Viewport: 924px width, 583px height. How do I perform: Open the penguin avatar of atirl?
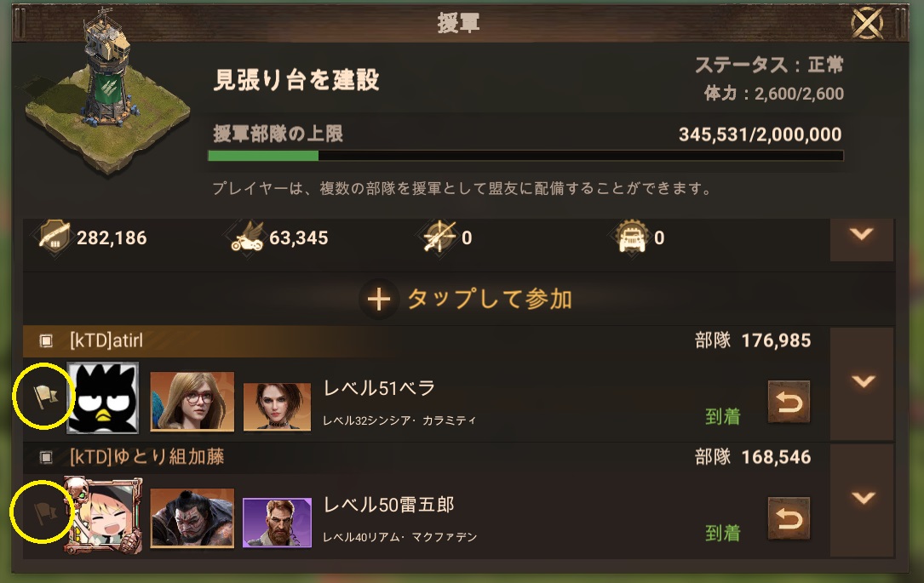click(102, 397)
